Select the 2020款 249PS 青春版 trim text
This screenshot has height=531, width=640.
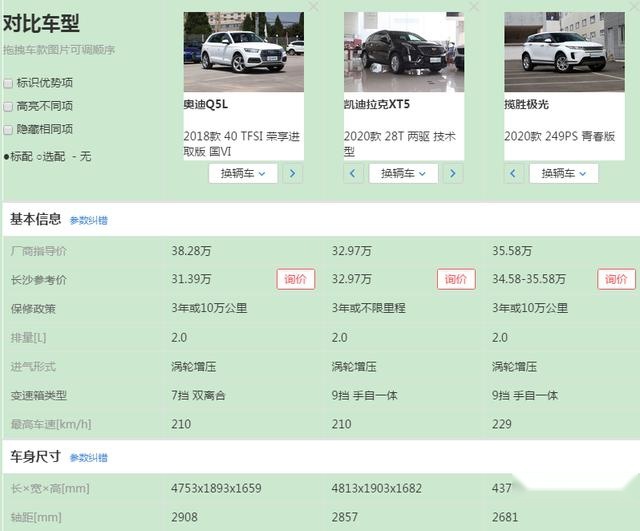(x=560, y=136)
